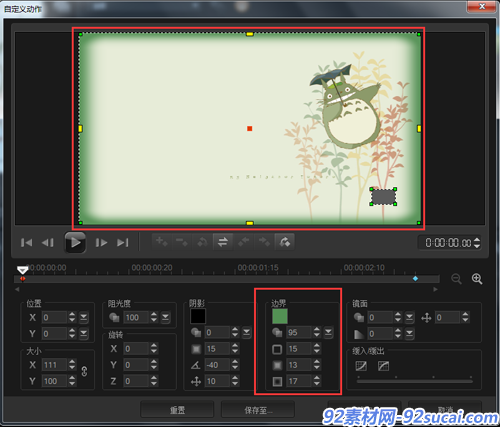The height and width of the screenshot is (427, 500).
Task: Click the reset button 重置
Action: click(177, 410)
